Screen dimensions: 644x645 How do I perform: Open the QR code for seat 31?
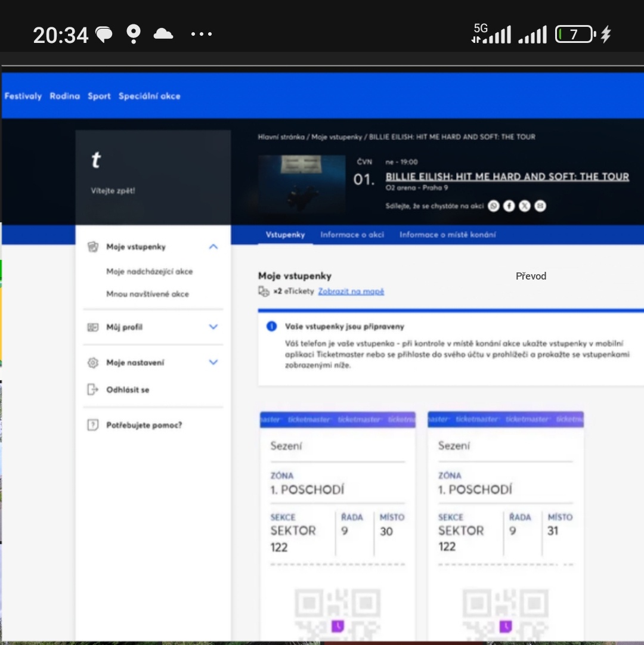pos(505,614)
